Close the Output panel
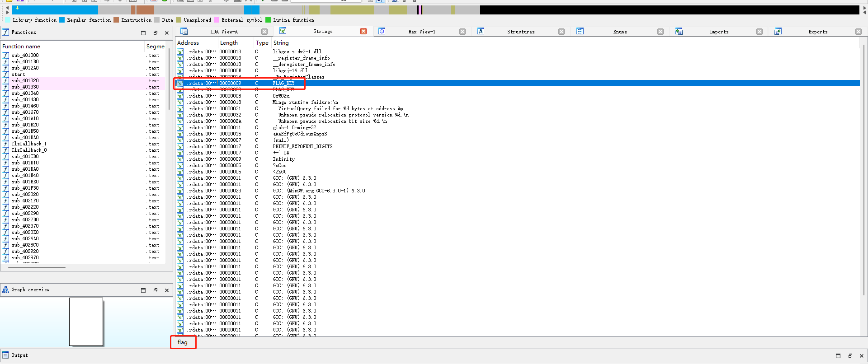Screen dimensions: 868x364 pos(862,355)
